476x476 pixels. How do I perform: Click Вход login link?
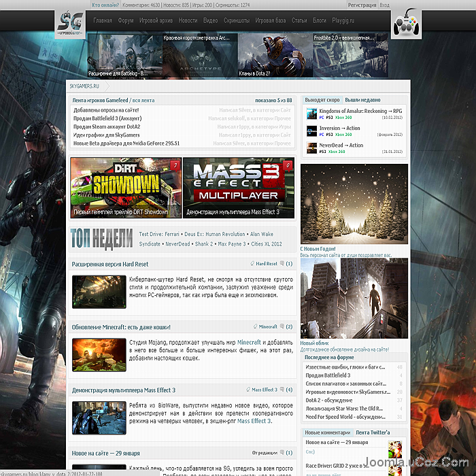[384, 5]
